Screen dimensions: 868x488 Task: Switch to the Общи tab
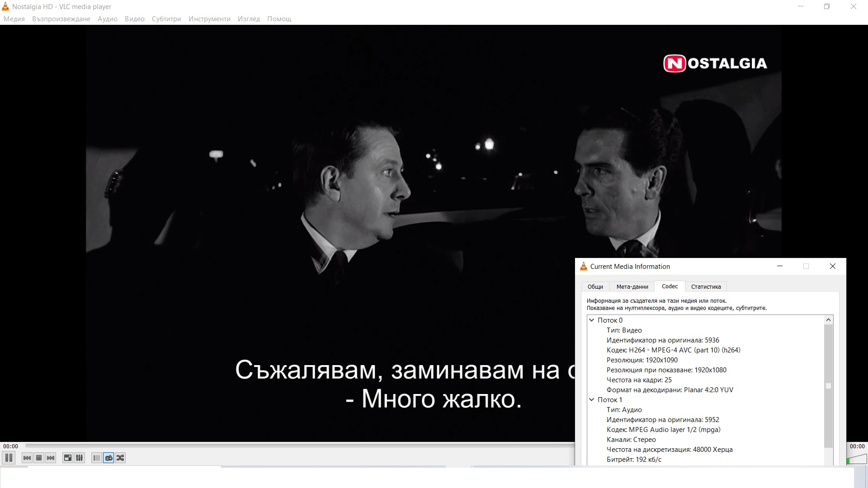pos(595,286)
